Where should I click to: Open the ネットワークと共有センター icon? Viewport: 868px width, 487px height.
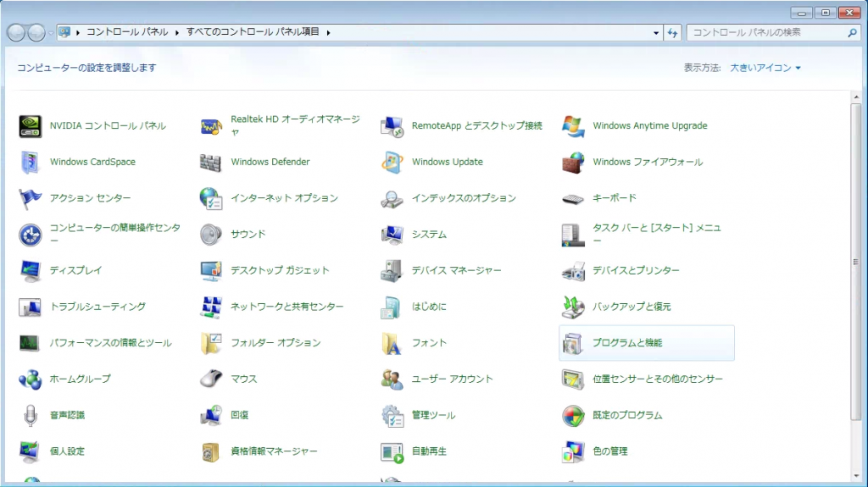[211, 307]
